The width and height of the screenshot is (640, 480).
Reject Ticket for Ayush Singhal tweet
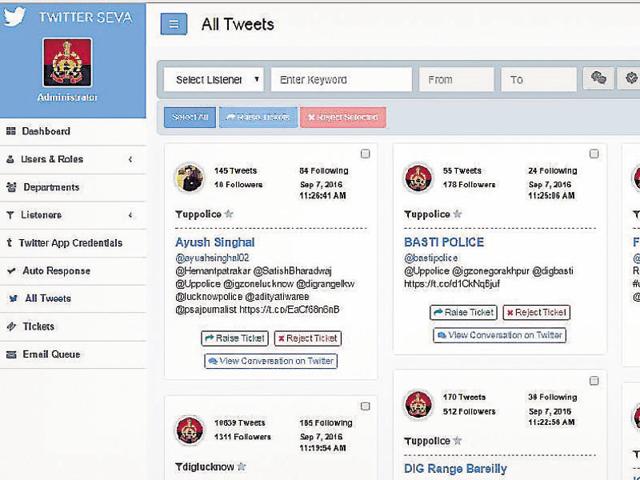tap(307, 338)
